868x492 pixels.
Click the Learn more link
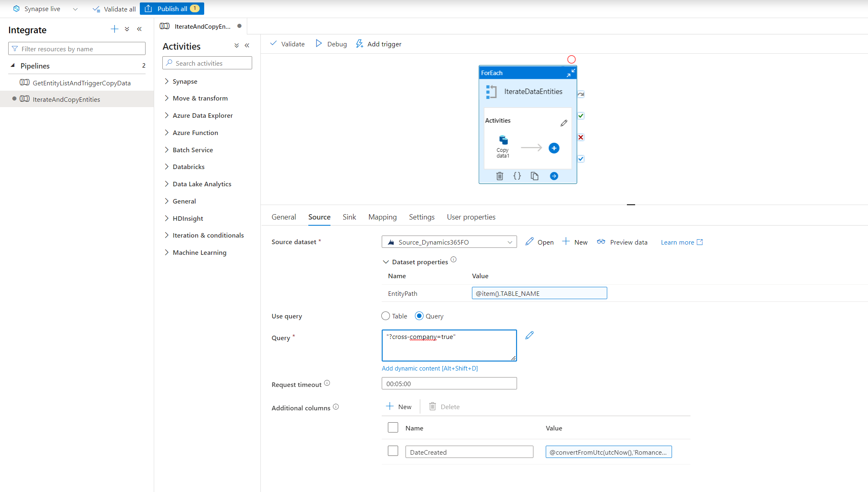[682, 242]
